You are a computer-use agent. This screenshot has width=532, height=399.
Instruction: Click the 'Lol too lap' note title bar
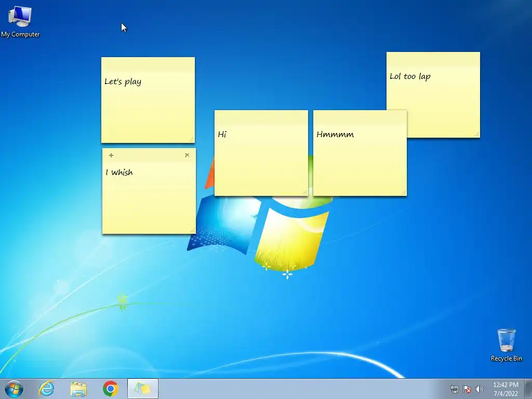pyautogui.click(x=433, y=59)
